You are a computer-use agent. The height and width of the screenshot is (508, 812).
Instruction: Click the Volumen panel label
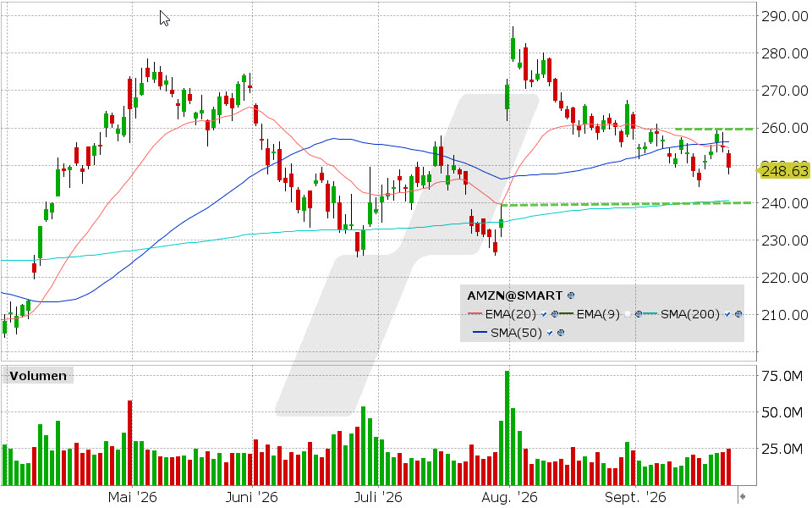pos(38,376)
